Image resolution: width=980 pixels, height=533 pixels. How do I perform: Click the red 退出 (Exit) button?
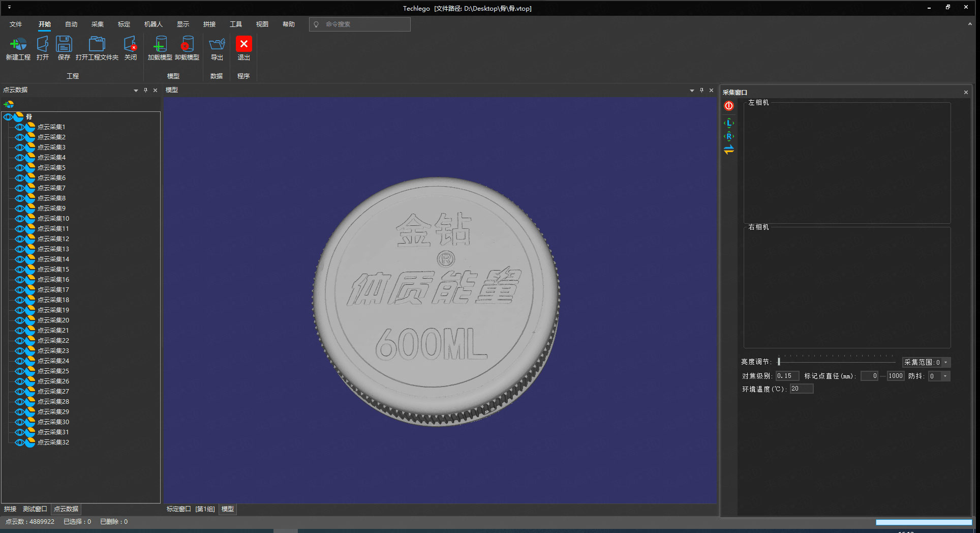coord(244,44)
